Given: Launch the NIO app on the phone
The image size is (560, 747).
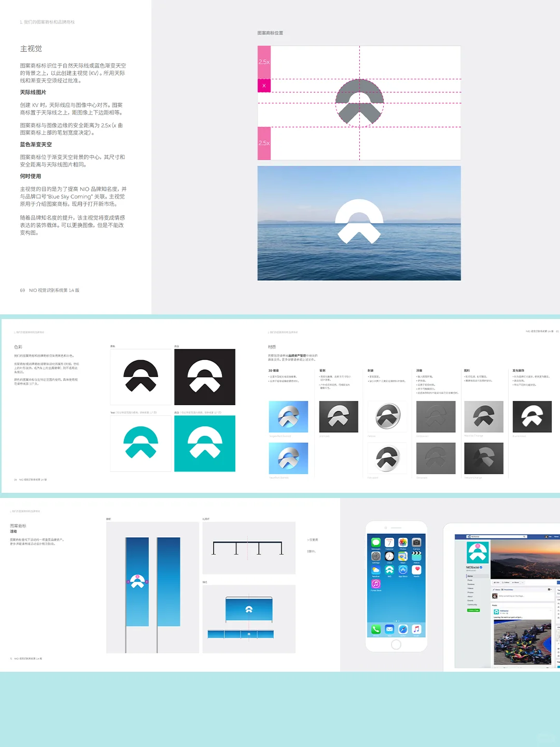Looking at the screenshot, I should pyautogui.click(x=389, y=570).
